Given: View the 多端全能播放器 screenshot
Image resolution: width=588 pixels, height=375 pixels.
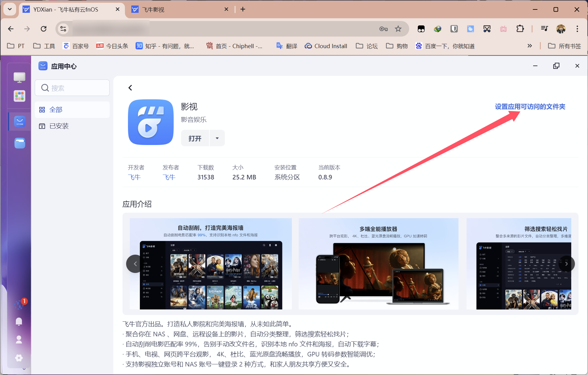Looking at the screenshot, I should click(378, 264).
